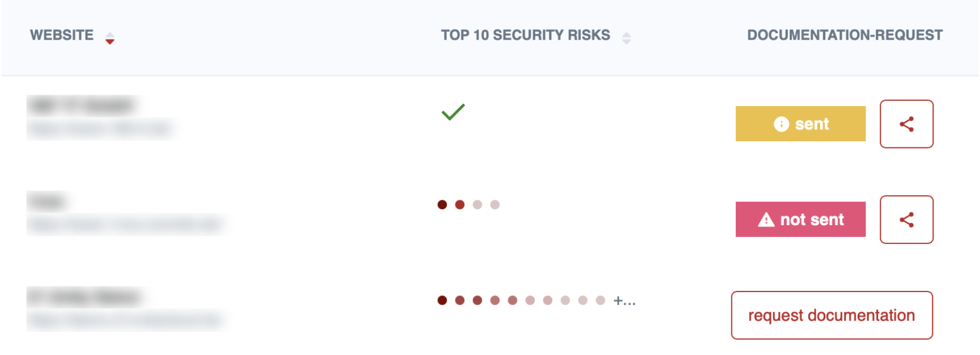Click warning triangle on not sent badge
The image size is (980, 355).
[766, 219]
